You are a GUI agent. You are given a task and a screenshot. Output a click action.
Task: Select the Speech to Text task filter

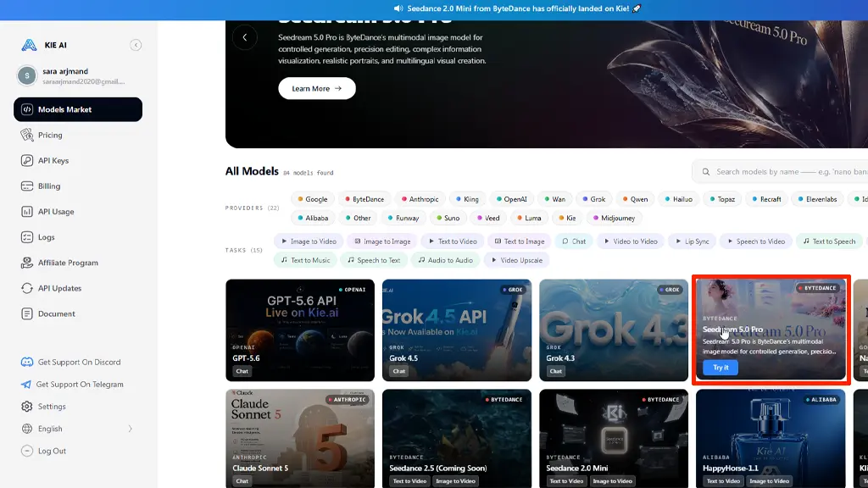pos(374,260)
